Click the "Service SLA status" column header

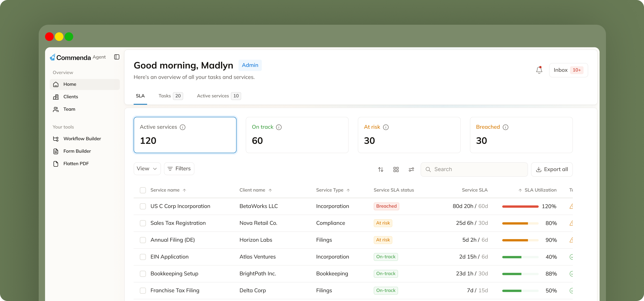[x=394, y=190]
